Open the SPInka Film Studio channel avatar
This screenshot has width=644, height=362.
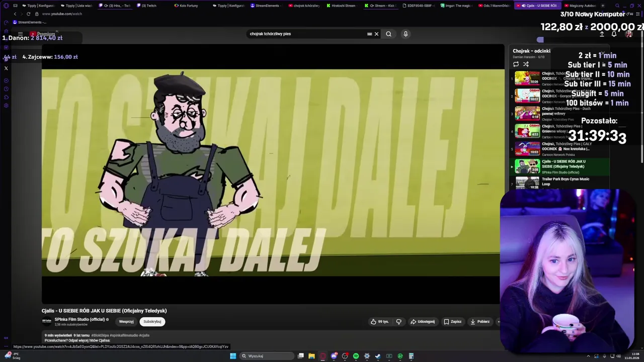[47, 321]
